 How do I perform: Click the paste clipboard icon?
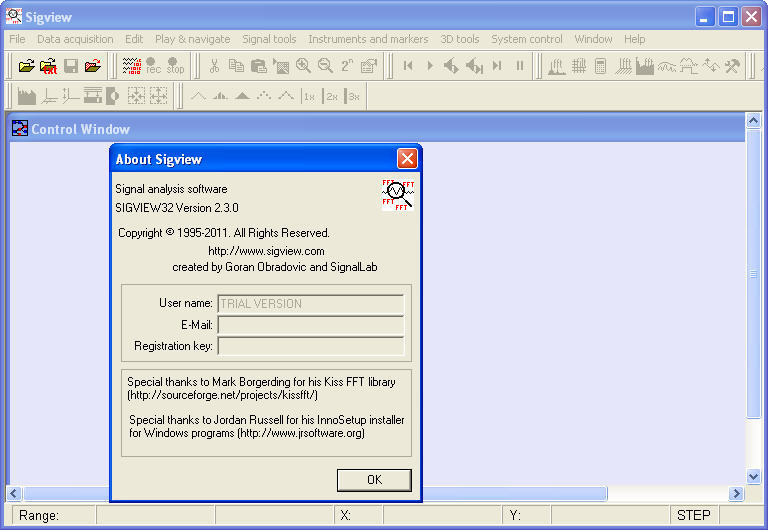[259, 66]
